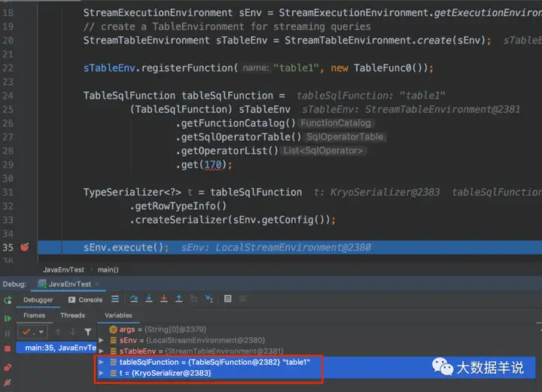Click the FunctionCatalog type hint

336,123
